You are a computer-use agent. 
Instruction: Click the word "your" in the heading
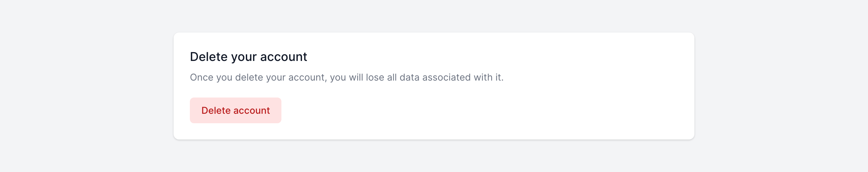(x=244, y=57)
